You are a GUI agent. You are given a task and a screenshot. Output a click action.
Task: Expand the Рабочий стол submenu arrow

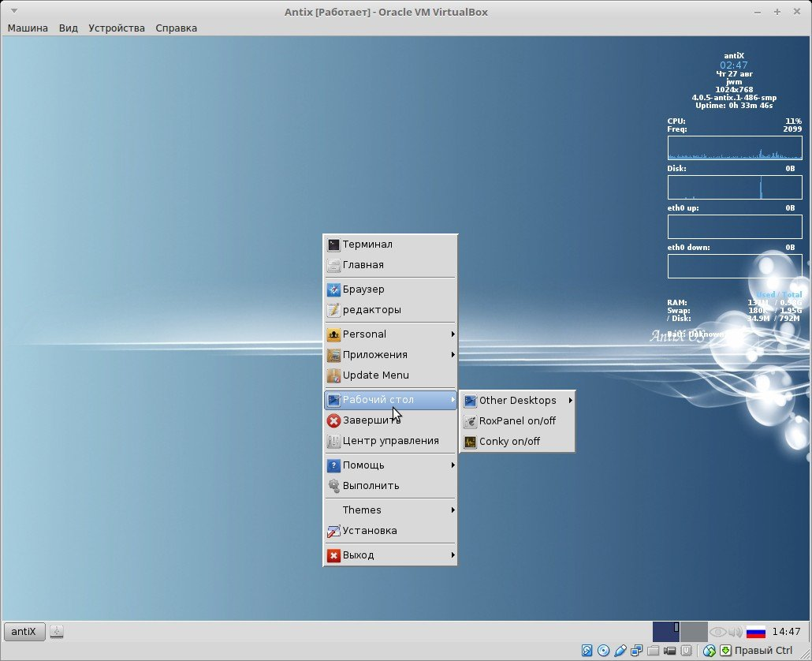(x=453, y=400)
